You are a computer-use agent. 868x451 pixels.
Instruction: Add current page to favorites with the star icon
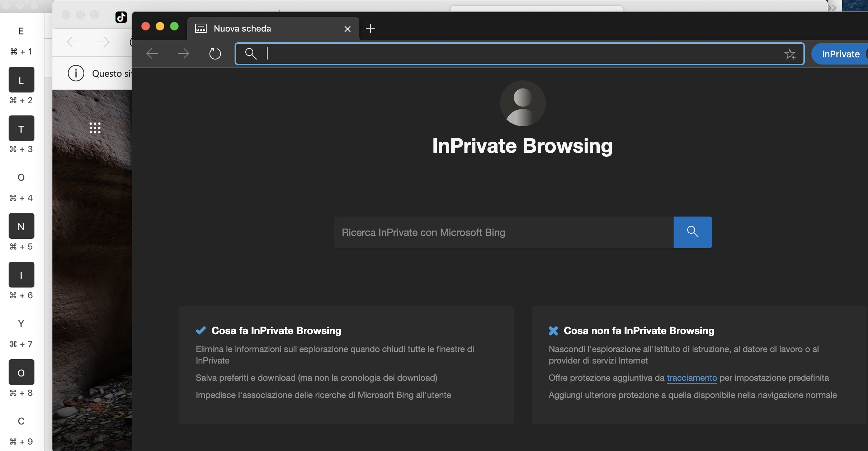click(790, 54)
